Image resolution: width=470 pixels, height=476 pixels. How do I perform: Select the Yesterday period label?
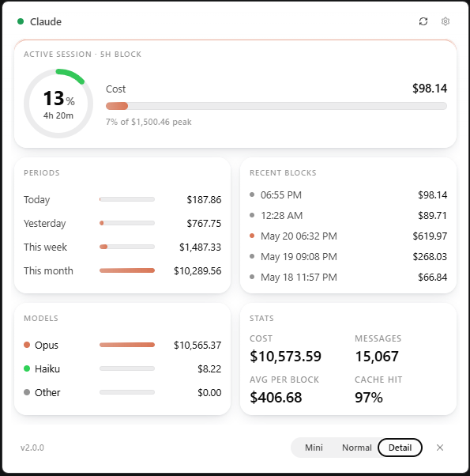pyautogui.click(x=45, y=224)
